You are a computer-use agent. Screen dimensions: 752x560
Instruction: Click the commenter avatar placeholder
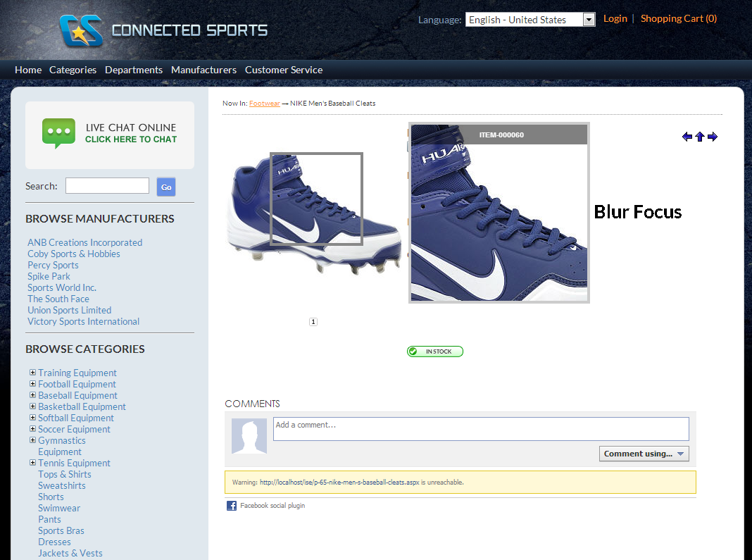[249, 436]
